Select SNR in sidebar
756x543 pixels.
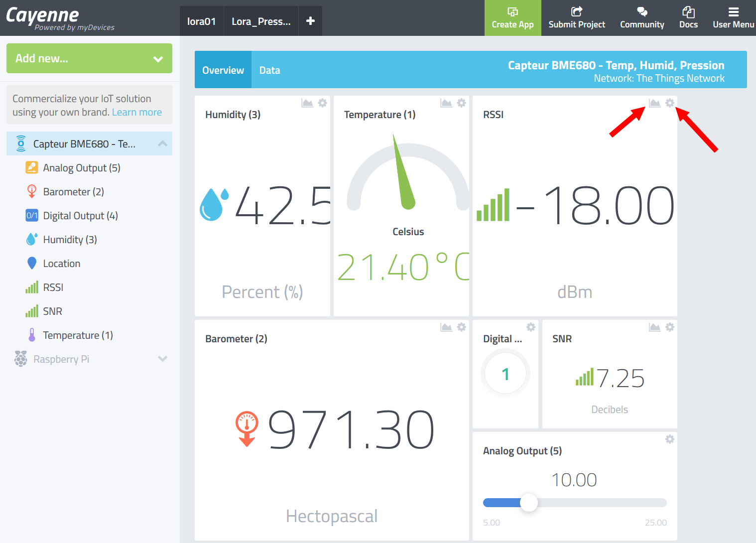pos(53,311)
